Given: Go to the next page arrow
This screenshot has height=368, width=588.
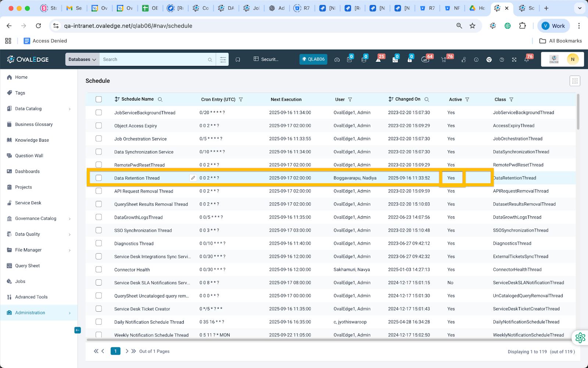Looking at the screenshot, I should (x=127, y=351).
